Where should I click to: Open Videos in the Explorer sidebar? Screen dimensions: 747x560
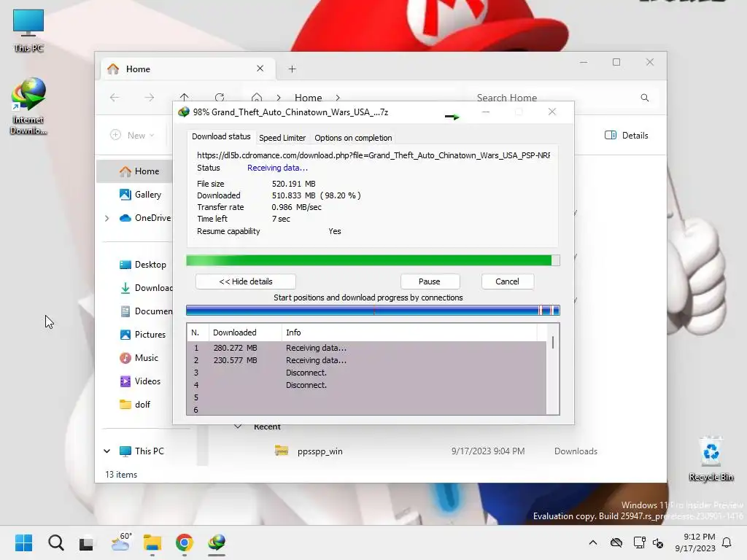[140, 381]
